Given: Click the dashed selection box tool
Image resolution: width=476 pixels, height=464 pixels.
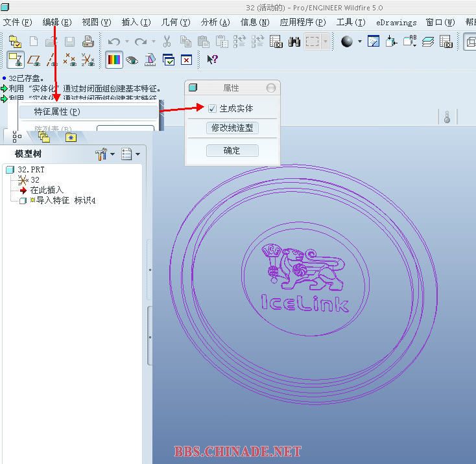Looking at the screenshot, I should (x=313, y=41).
